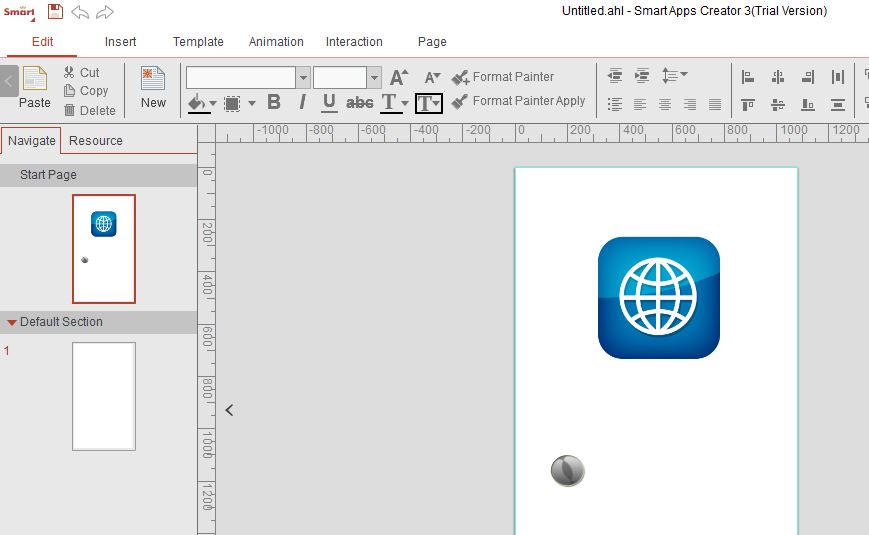
Task: Select the Start Page thumbnail
Action: 104,249
